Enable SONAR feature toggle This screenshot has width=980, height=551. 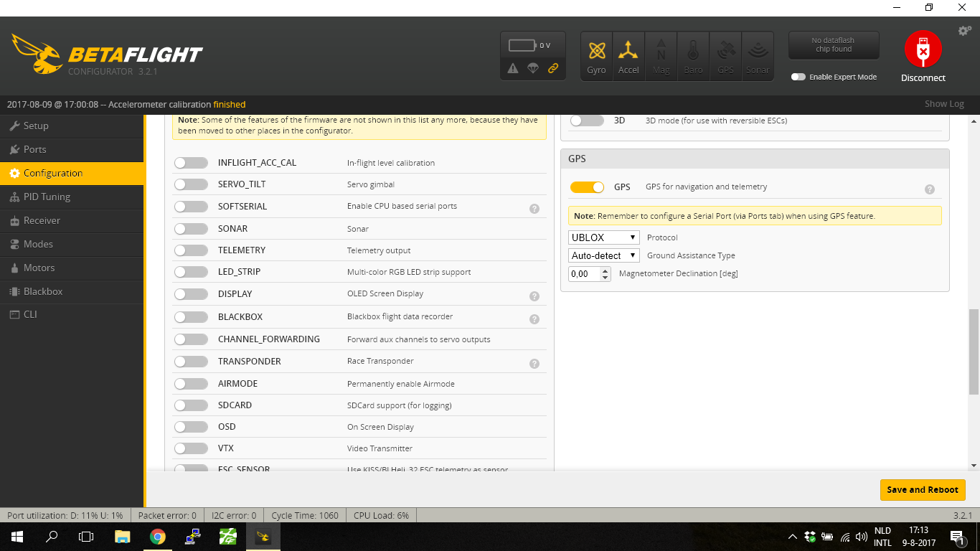coord(191,229)
